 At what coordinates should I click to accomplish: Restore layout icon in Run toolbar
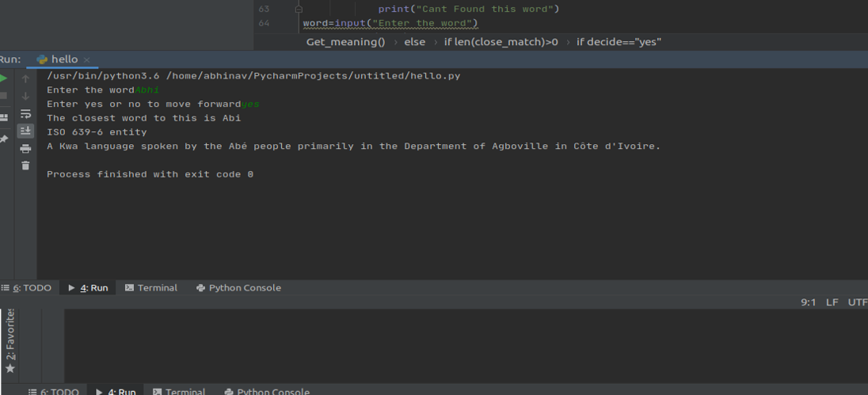[x=3, y=117]
